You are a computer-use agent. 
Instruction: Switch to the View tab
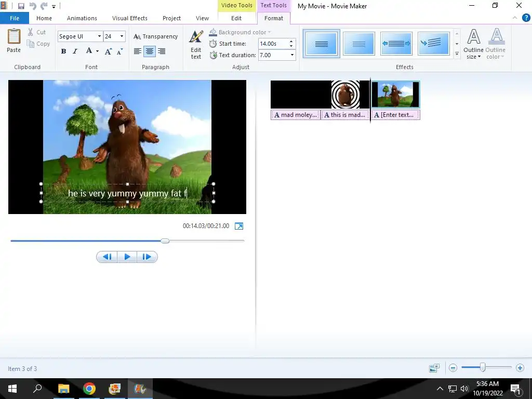202,18
